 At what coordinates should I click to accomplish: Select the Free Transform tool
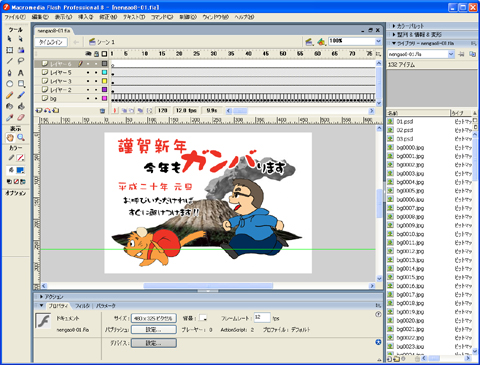9,50
